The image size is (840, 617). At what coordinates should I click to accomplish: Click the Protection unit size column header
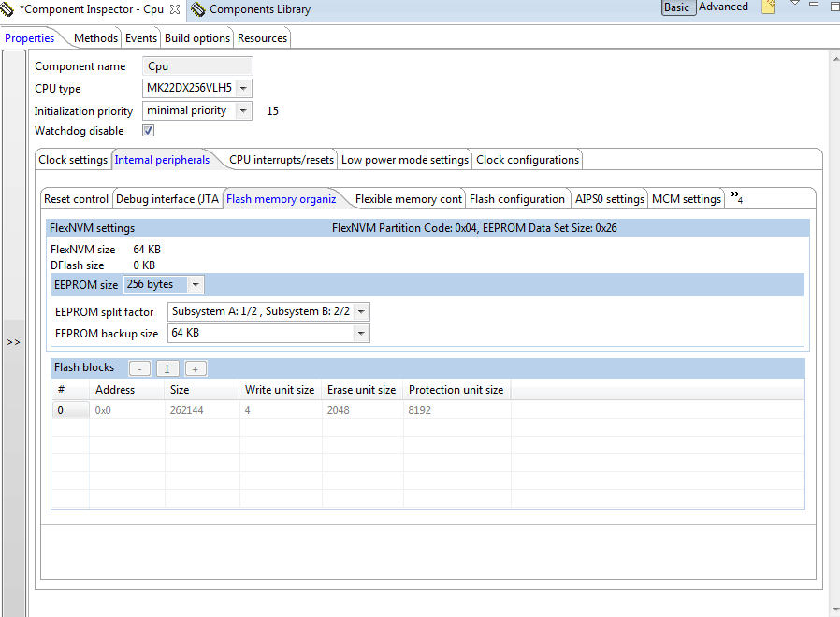(x=456, y=390)
